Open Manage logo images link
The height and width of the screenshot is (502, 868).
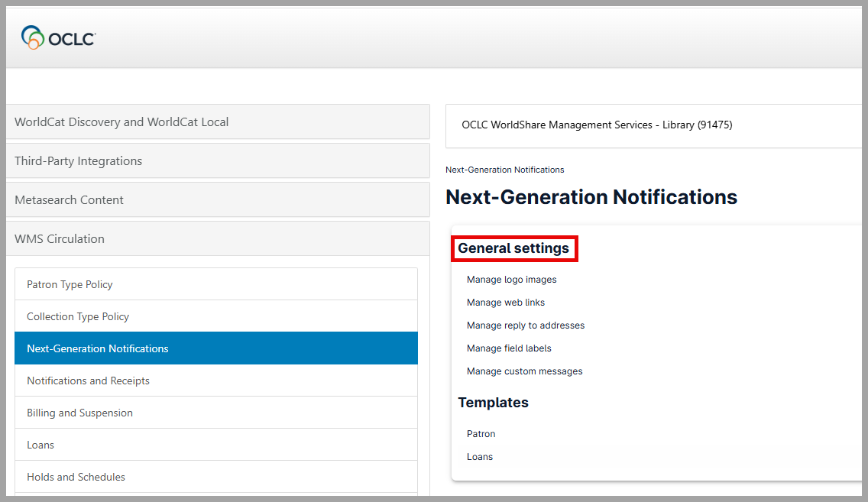click(511, 280)
